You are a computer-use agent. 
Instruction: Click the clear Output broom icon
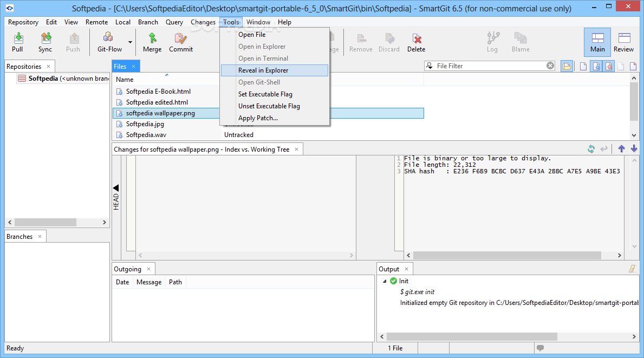coord(633,269)
